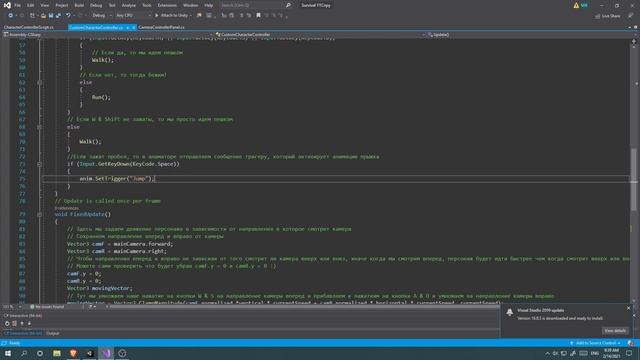
Task: Switch to CharacterControllerScript.cs tab
Action: click(29, 27)
